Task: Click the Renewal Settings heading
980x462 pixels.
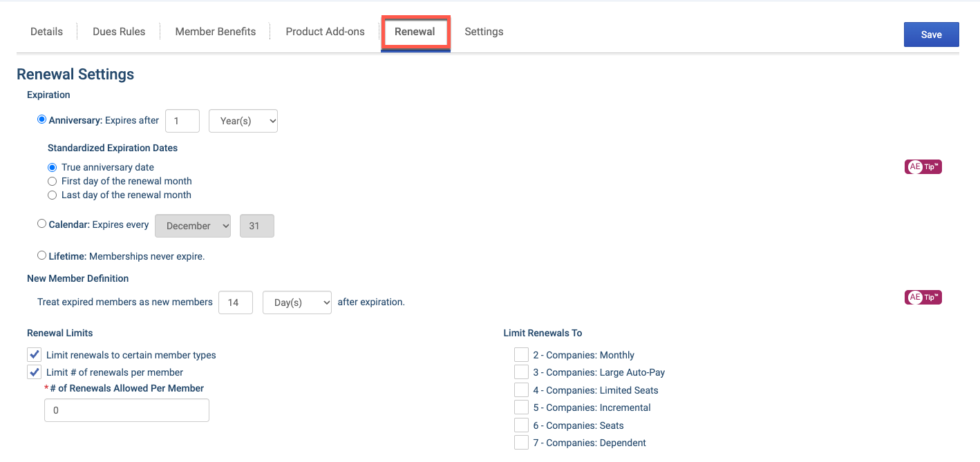Action: pos(75,75)
